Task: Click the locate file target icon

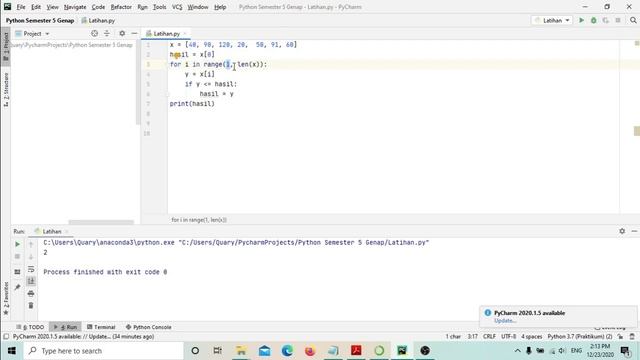Action: pyautogui.click(x=94, y=33)
